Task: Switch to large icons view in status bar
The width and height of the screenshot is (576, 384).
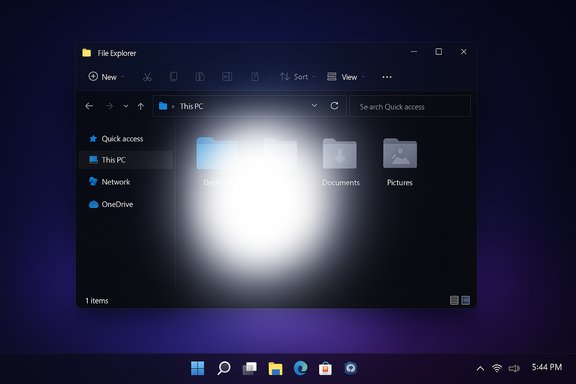Action: [x=465, y=301]
